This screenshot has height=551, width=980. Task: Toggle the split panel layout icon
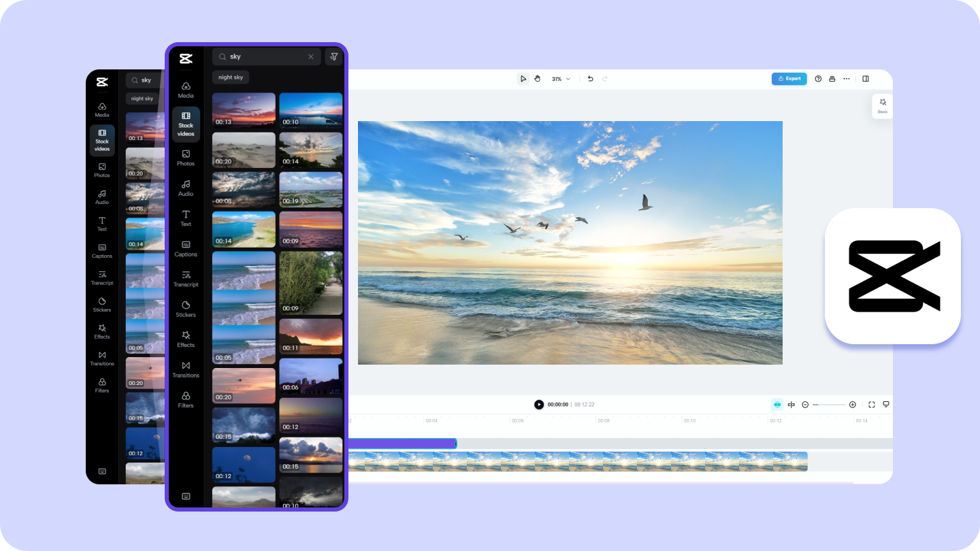click(866, 79)
